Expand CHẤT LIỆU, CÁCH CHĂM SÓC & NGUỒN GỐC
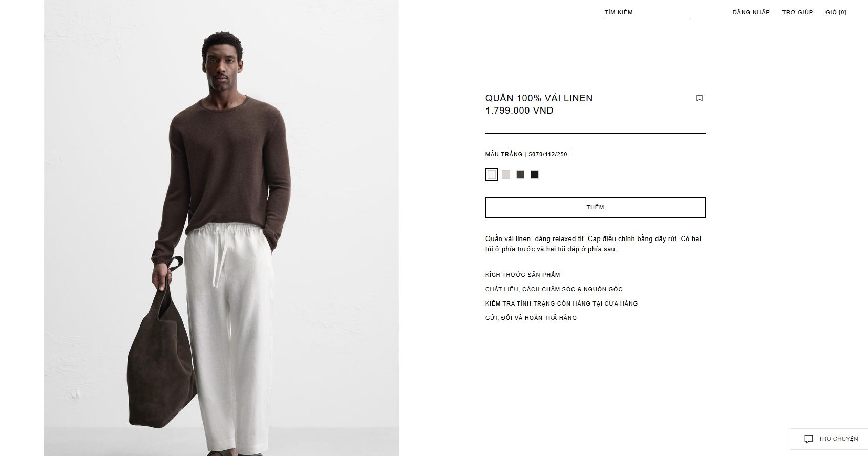 pos(554,289)
